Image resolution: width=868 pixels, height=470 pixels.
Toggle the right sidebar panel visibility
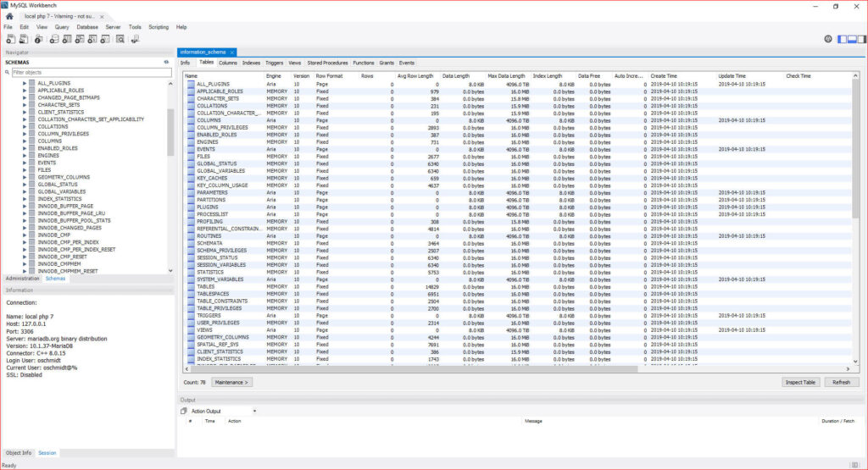point(860,39)
